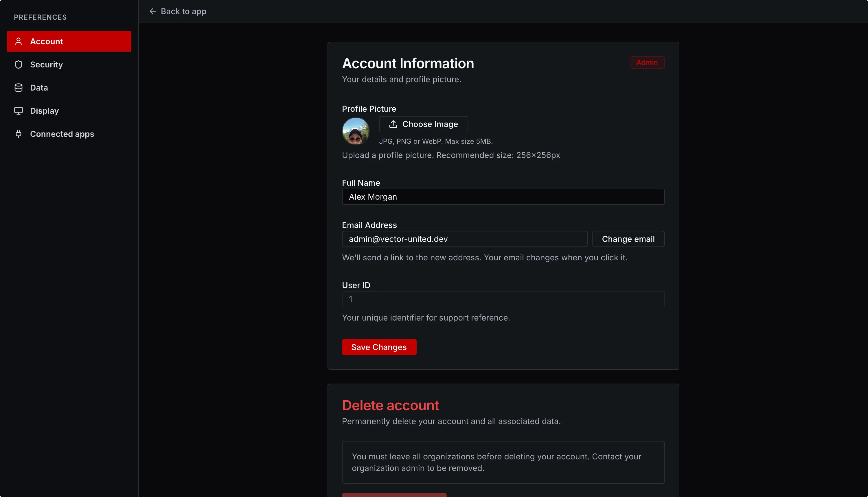Click the Security shield icon
The width and height of the screenshot is (868, 497).
point(19,65)
